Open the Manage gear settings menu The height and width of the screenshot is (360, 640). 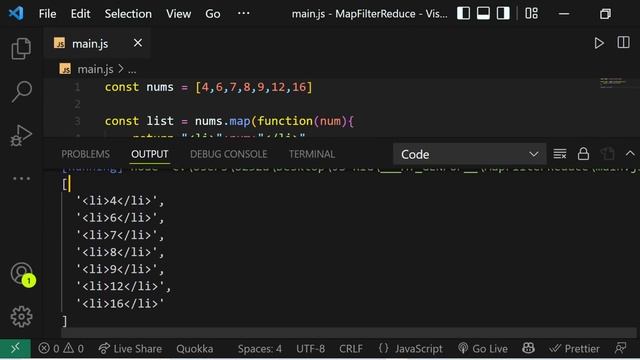coord(21,316)
